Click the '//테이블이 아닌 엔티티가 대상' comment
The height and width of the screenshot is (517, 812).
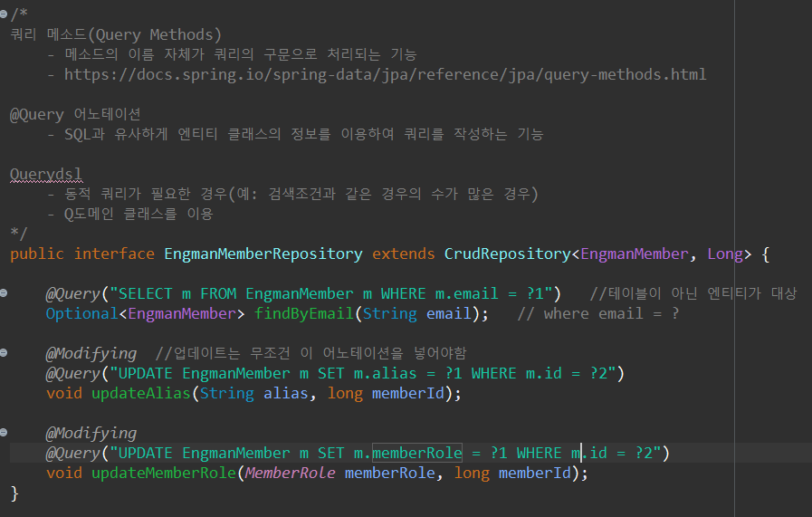tap(693, 293)
